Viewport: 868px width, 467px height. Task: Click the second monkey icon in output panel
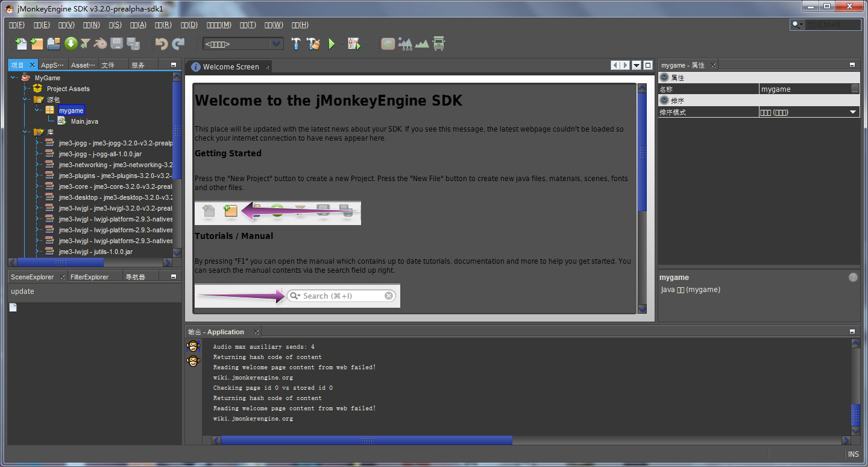193,361
